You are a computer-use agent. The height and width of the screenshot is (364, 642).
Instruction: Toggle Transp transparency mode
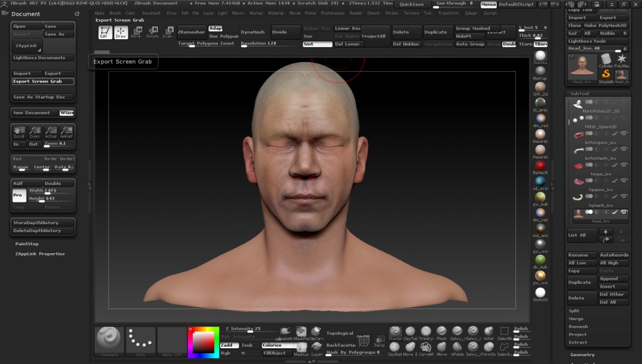point(379,340)
